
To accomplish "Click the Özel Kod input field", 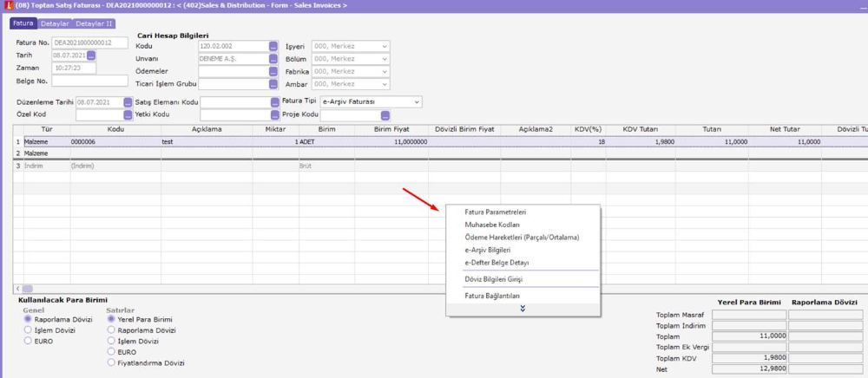I will pyautogui.click(x=99, y=115).
